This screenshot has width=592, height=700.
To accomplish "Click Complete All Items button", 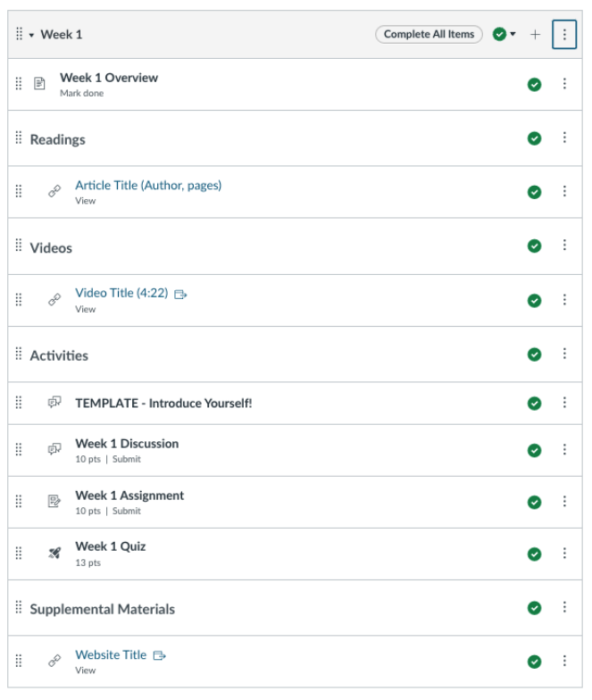I will (x=429, y=34).
